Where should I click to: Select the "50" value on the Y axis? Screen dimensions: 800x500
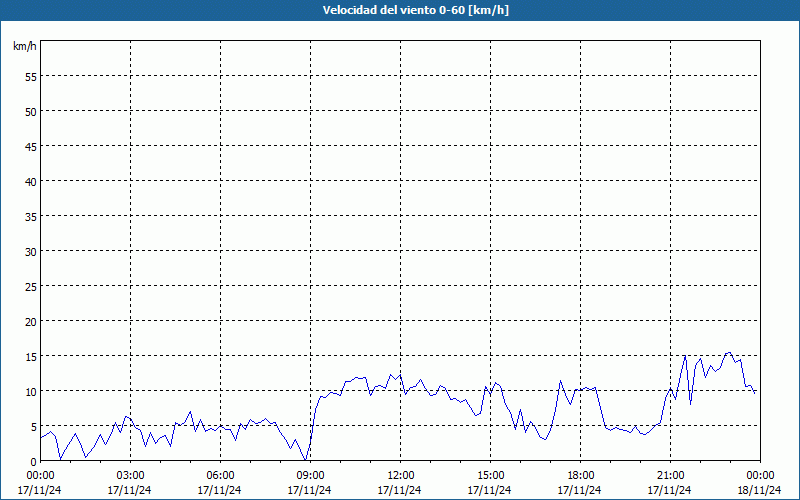(31, 111)
